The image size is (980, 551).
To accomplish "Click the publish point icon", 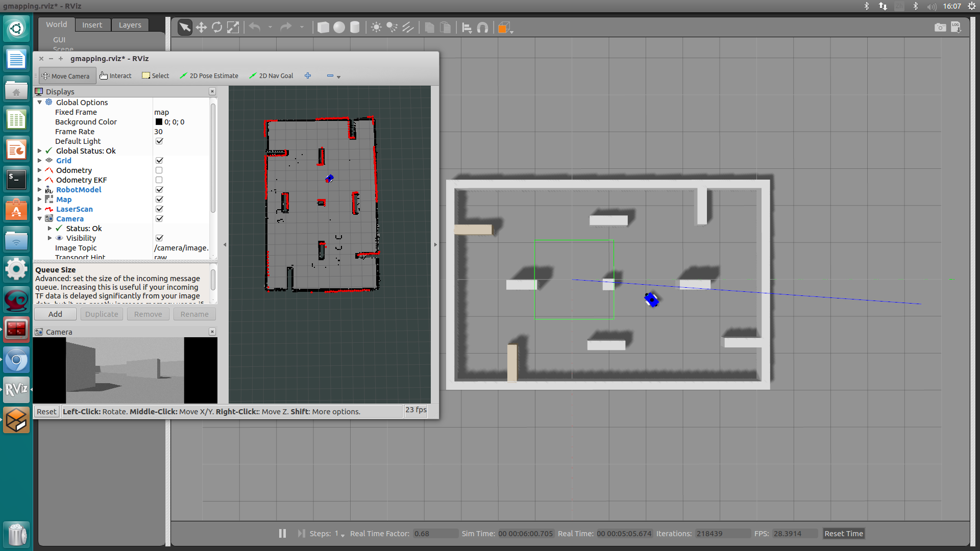I will 308,74.
